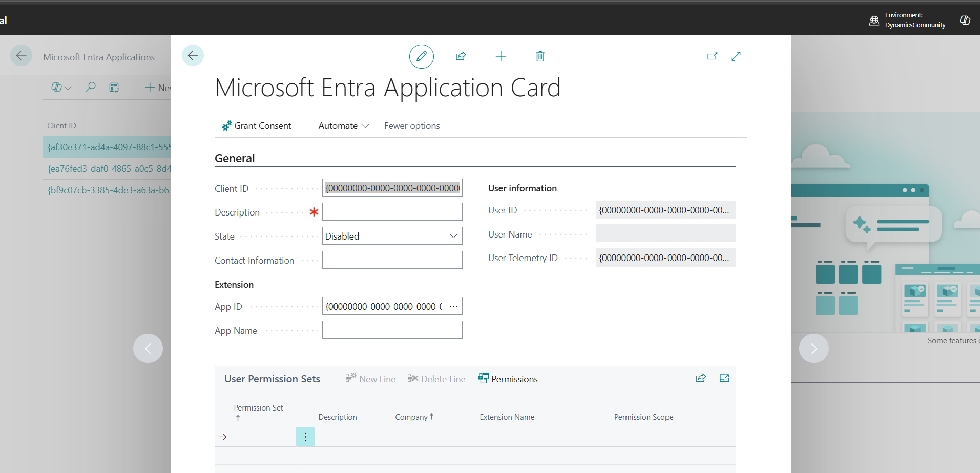Screen dimensions: 980x473
Task: Click Fewer options
Action: [x=412, y=125]
